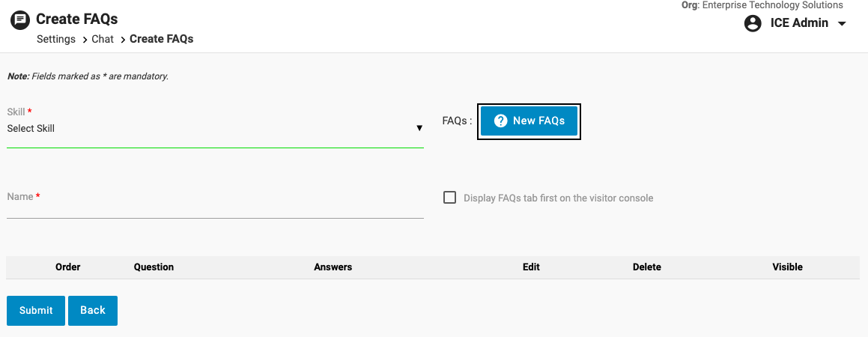Click the Order column header
Image resolution: width=868 pixels, height=337 pixels.
pos(68,267)
